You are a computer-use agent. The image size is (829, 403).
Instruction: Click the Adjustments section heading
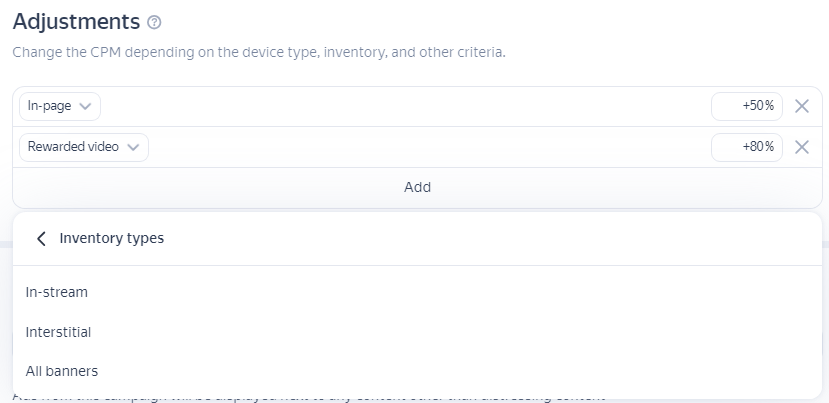click(76, 21)
